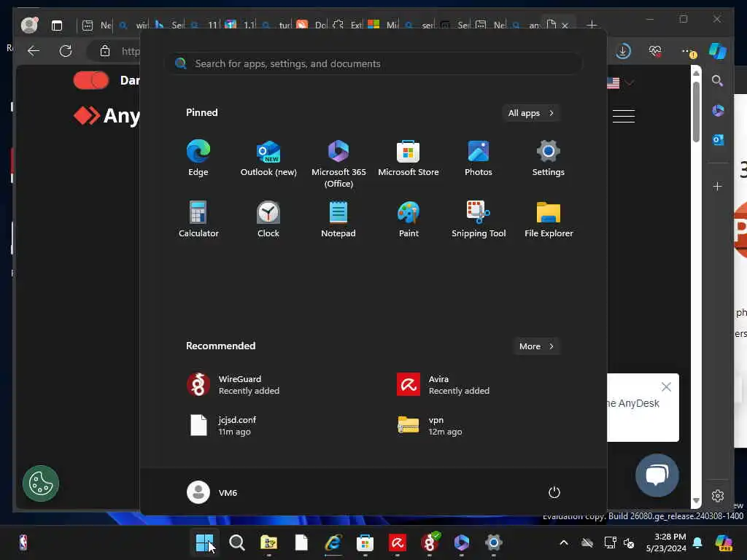The height and width of the screenshot is (560, 747).
Task: Toggle the dark mode switch on AnyDesk page
Action: coord(91,80)
